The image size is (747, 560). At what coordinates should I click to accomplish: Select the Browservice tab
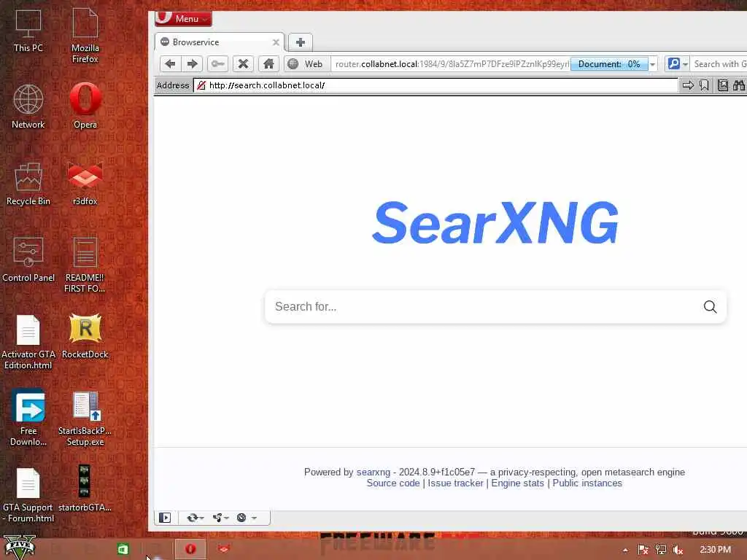click(219, 42)
